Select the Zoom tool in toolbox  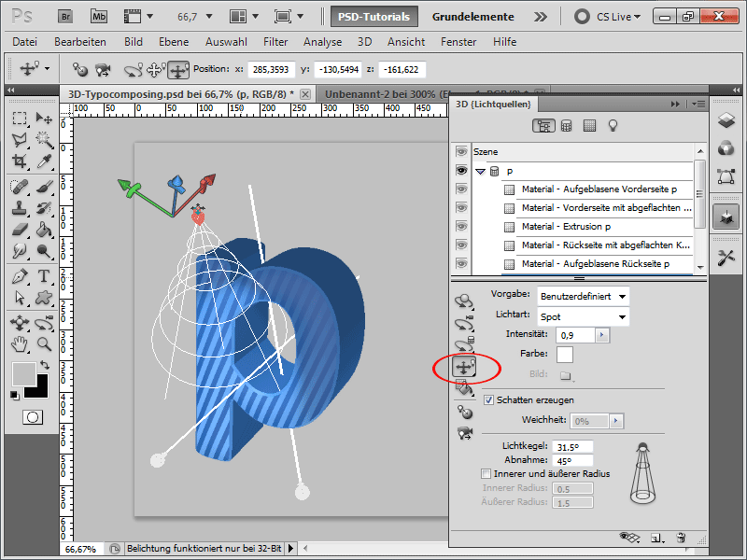(x=44, y=343)
